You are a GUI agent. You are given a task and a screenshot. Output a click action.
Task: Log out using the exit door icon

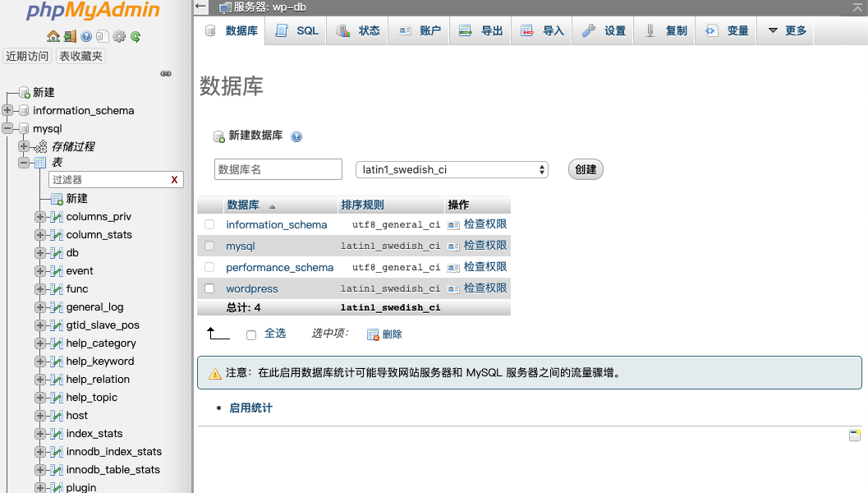[69, 37]
